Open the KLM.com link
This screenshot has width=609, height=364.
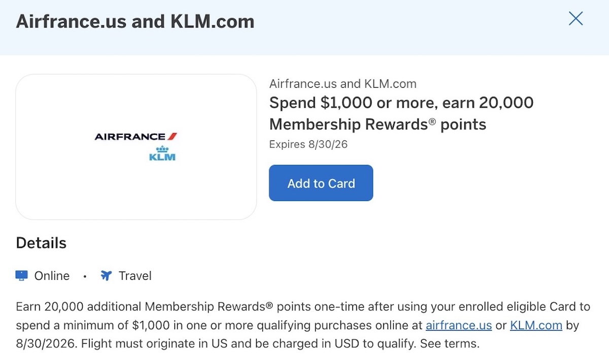[536, 325]
